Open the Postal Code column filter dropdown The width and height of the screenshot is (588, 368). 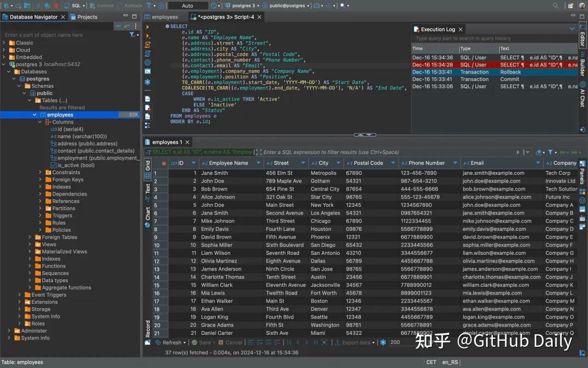393,163
